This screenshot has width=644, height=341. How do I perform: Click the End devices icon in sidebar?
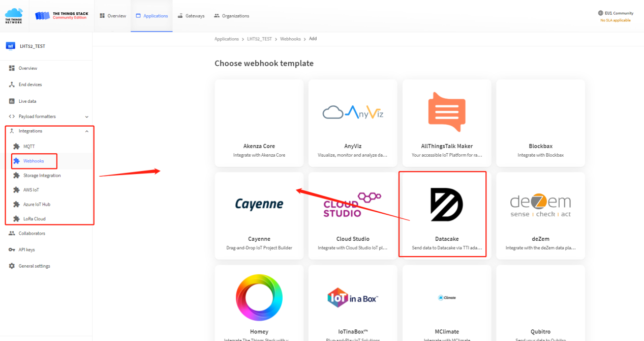point(12,84)
